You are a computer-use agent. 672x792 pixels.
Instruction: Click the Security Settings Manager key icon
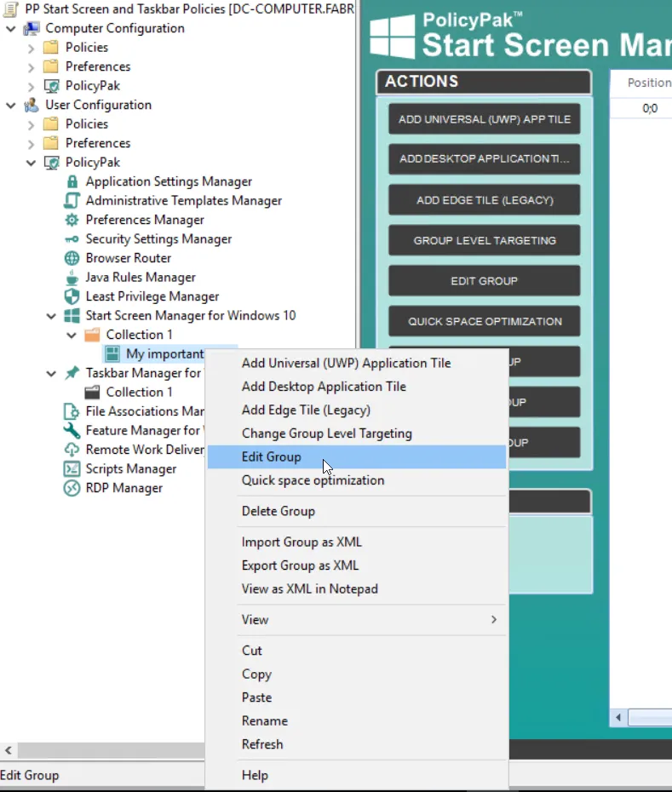[x=72, y=239]
